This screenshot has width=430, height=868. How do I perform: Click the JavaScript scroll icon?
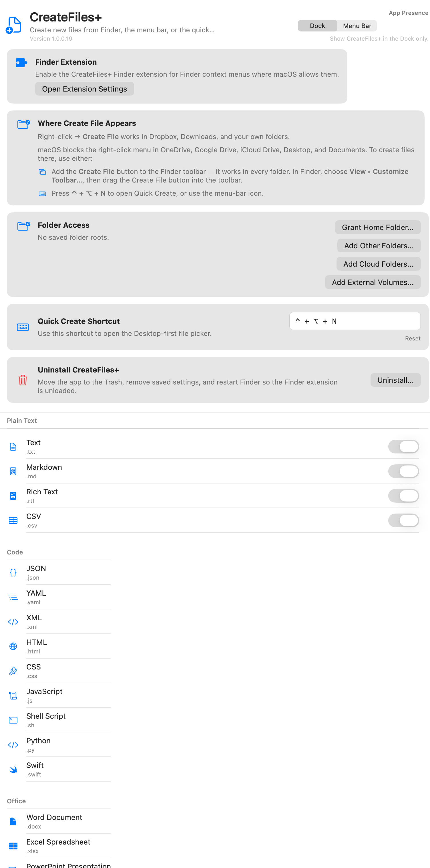pos(13,695)
